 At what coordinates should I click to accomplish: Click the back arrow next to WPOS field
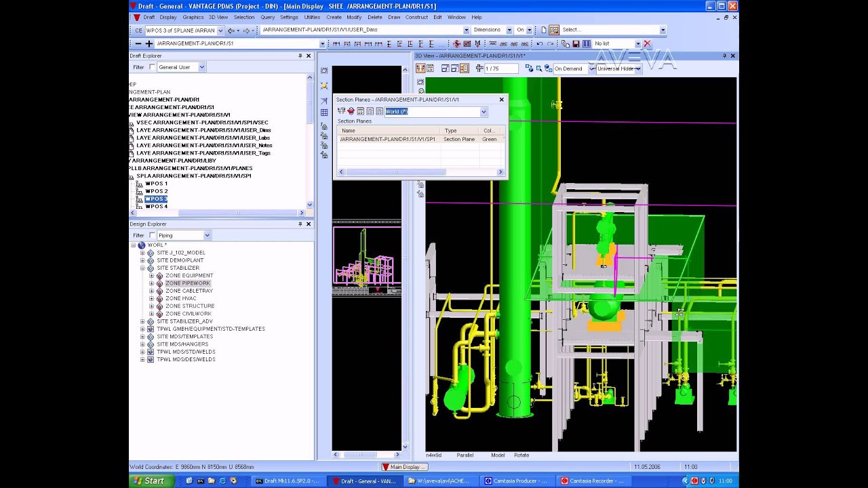tap(231, 30)
